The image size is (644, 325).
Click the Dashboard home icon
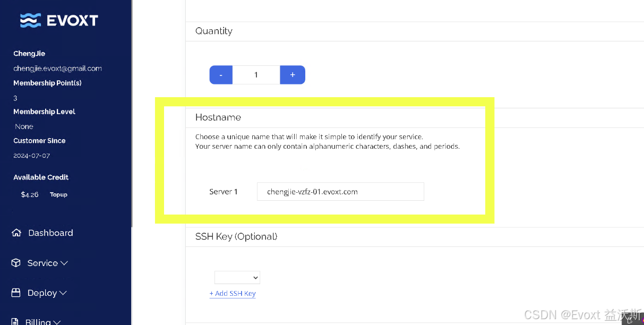pos(16,233)
